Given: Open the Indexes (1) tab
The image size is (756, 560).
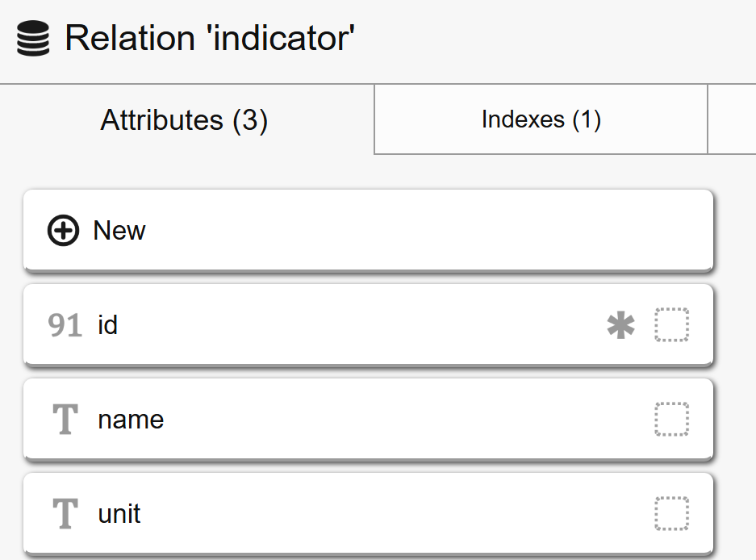Looking at the screenshot, I should tap(541, 120).
